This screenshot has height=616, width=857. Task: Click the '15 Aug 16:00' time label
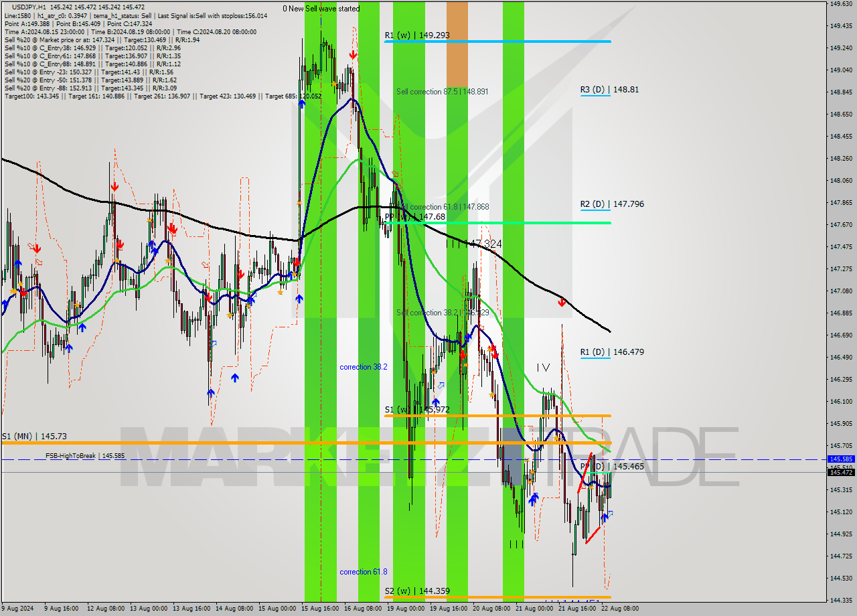point(320,609)
